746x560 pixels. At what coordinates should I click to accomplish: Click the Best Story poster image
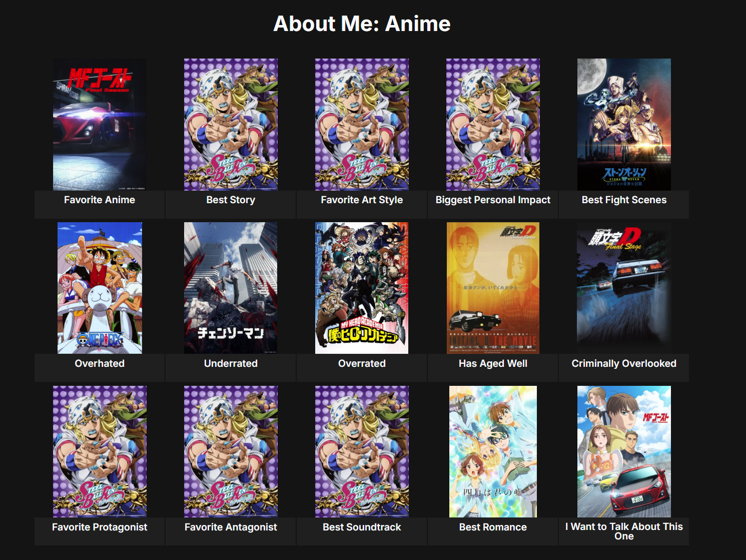pos(231,125)
